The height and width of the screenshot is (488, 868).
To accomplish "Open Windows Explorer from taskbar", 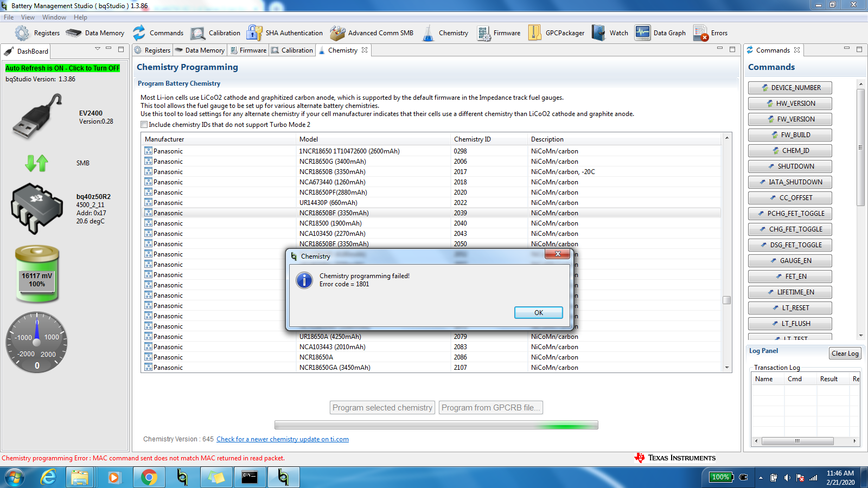I will click(x=80, y=477).
